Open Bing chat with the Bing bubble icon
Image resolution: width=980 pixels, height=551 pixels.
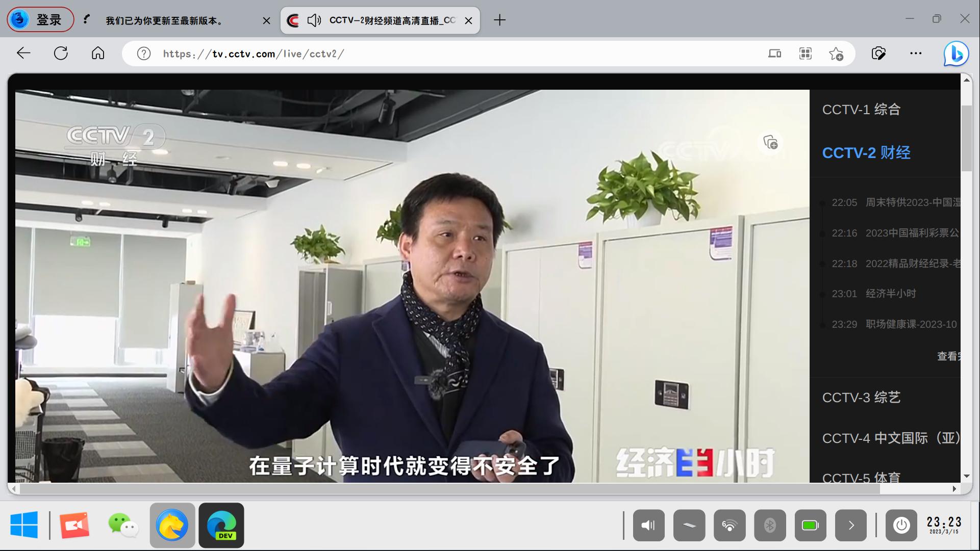pyautogui.click(x=956, y=53)
